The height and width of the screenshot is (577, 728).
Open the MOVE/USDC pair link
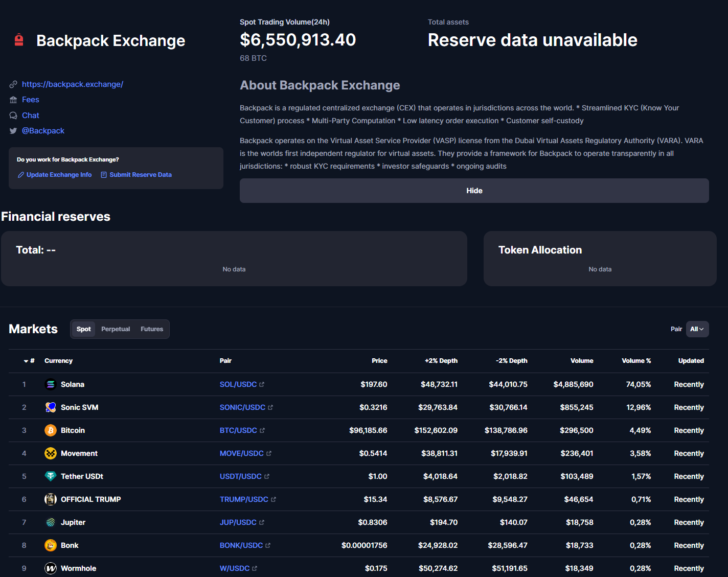[x=242, y=453]
